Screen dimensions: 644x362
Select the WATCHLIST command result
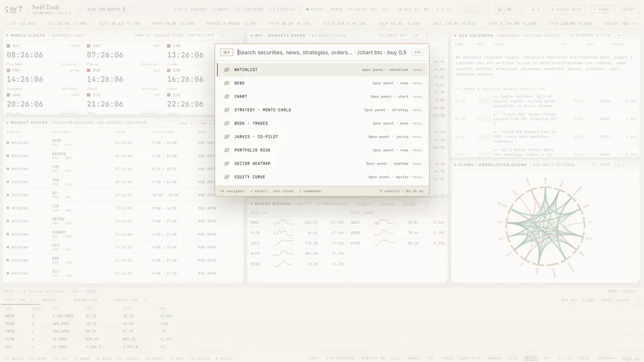coord(322,70)
